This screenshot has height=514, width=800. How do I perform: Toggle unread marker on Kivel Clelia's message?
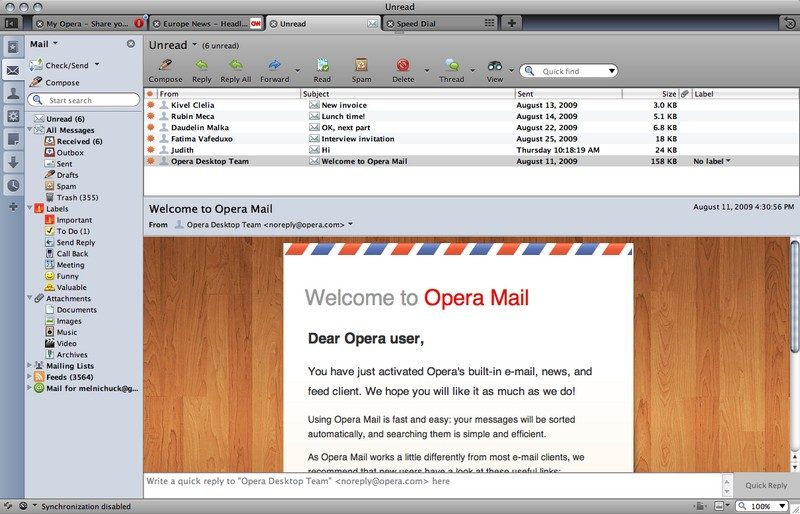[x=151, y=104]
